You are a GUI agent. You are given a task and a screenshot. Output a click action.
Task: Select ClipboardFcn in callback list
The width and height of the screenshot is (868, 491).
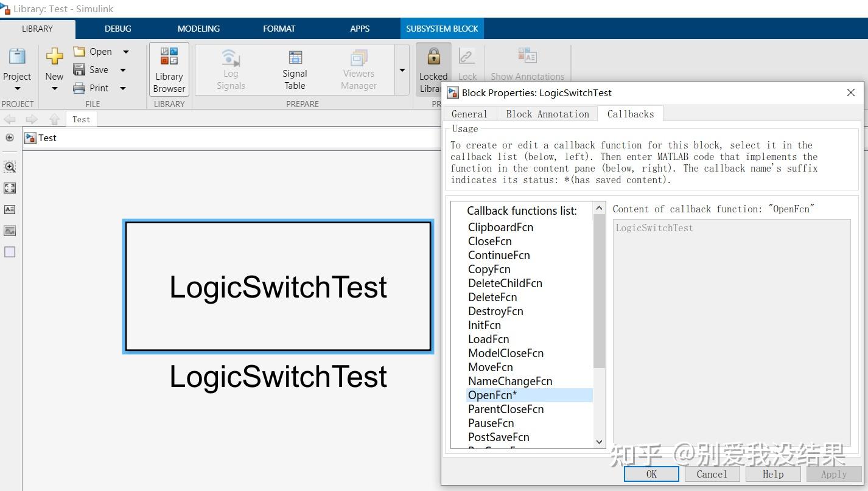[x=500, y=227]
